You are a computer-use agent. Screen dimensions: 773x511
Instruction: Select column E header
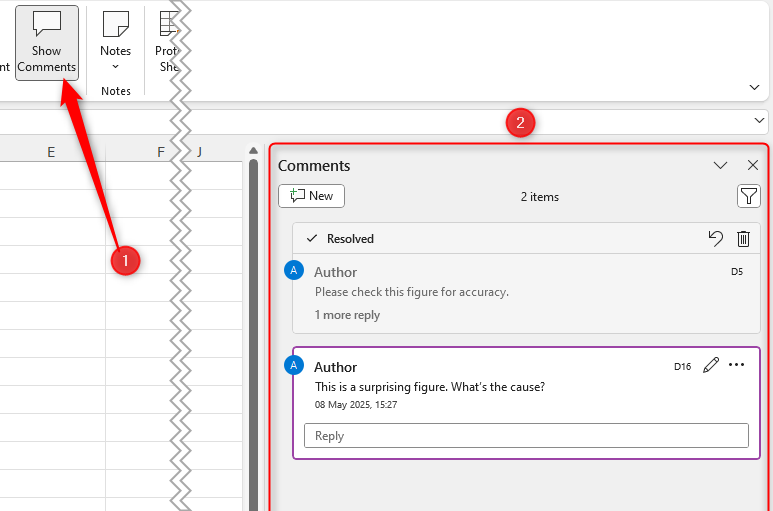point(51,152)
